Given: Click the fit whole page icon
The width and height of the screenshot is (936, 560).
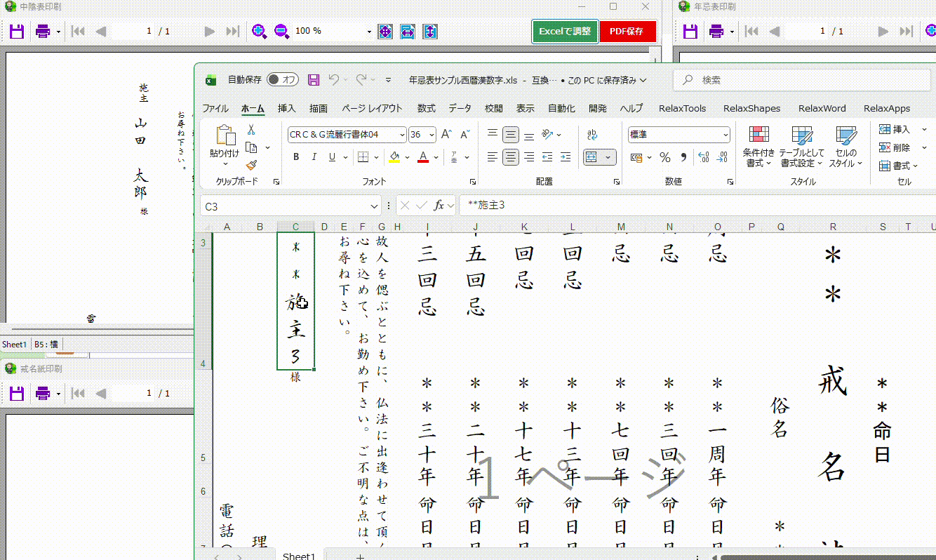Looking at the screenshot, I should (x=385, y=32).
